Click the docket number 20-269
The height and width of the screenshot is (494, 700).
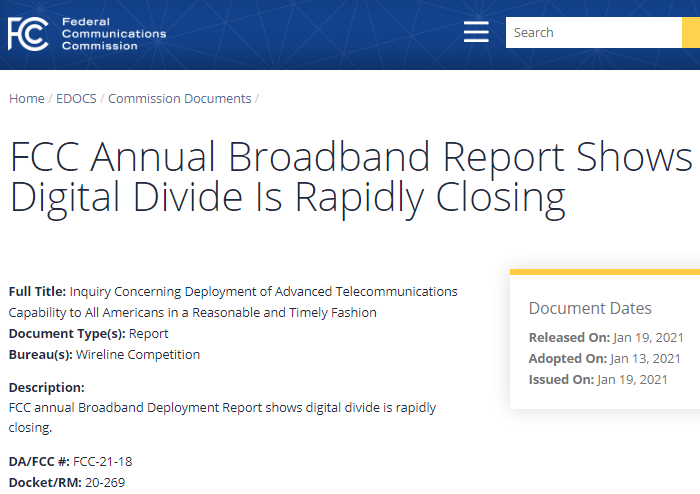[x=103, y=483]
